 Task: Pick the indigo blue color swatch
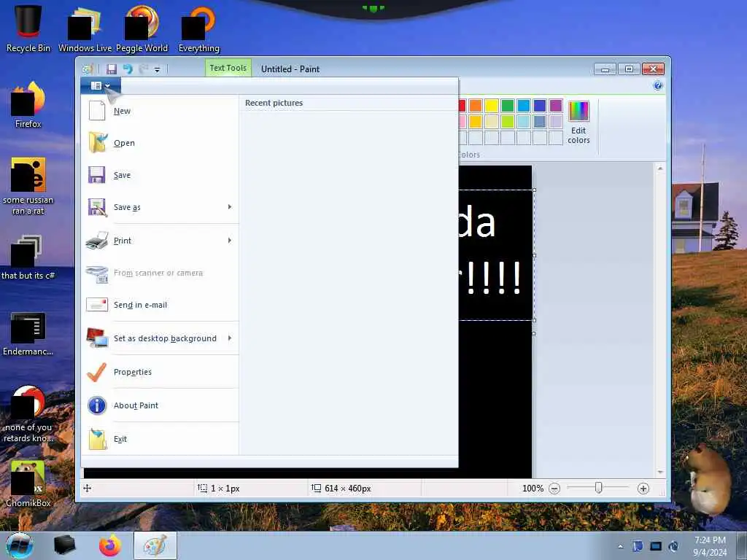tap(540, 106)
